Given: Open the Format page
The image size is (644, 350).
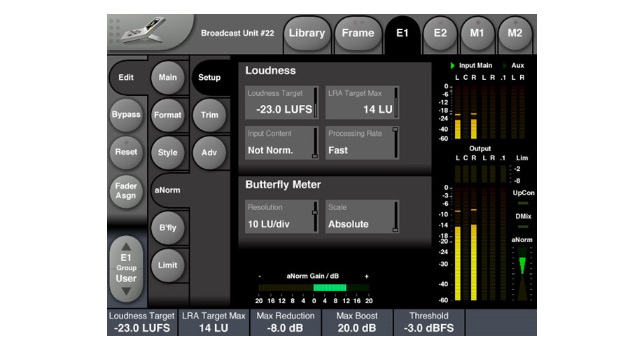Looking at the screenshot, I should 167,115.
